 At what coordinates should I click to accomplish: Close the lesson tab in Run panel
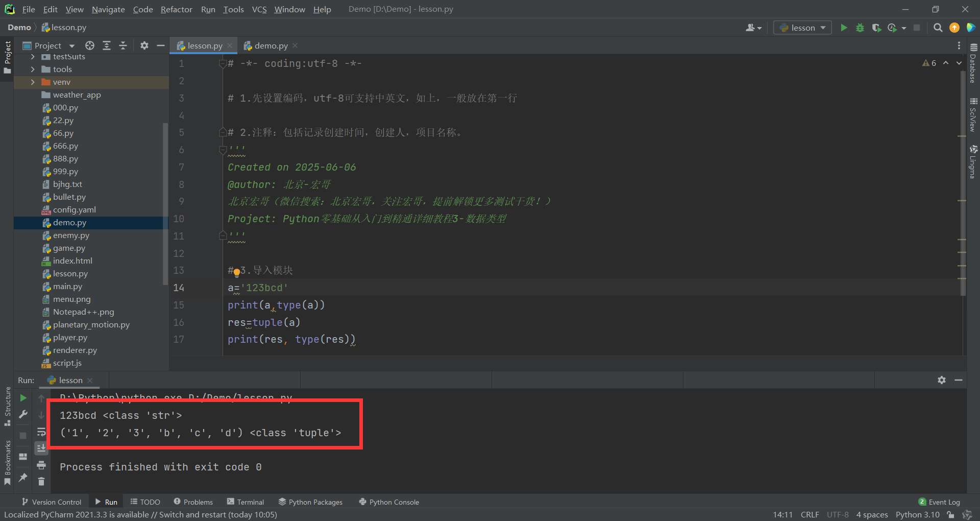tap(90, 380)
